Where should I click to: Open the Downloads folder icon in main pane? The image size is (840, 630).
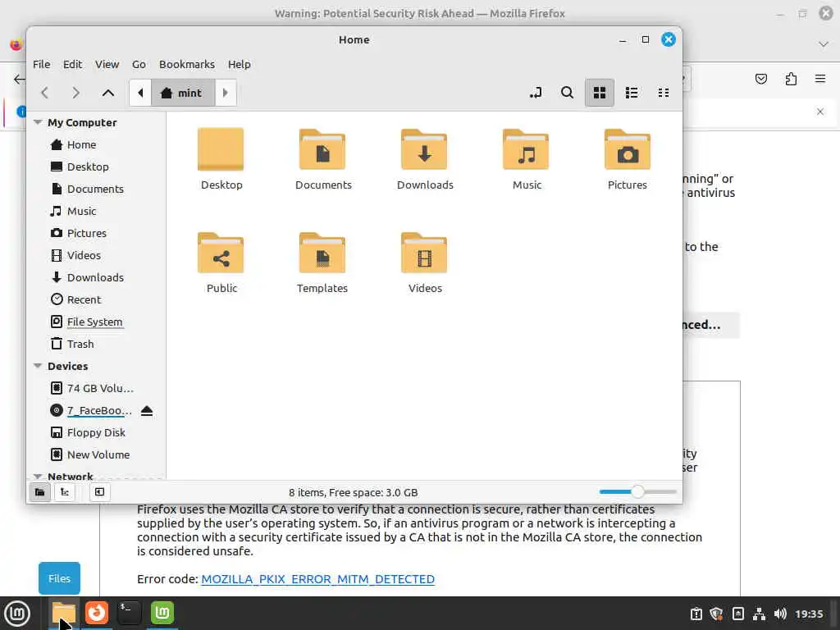[x=424, y=149]
